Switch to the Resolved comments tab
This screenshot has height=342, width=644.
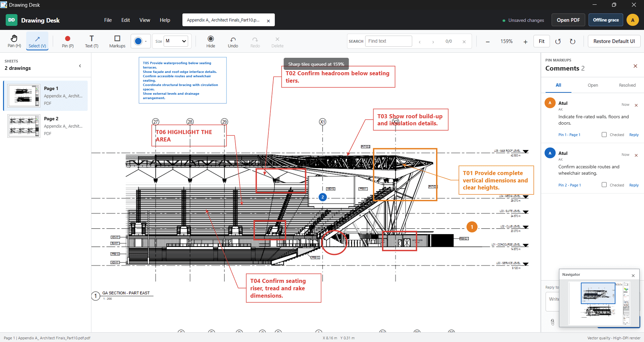click(x=627, y=85)
